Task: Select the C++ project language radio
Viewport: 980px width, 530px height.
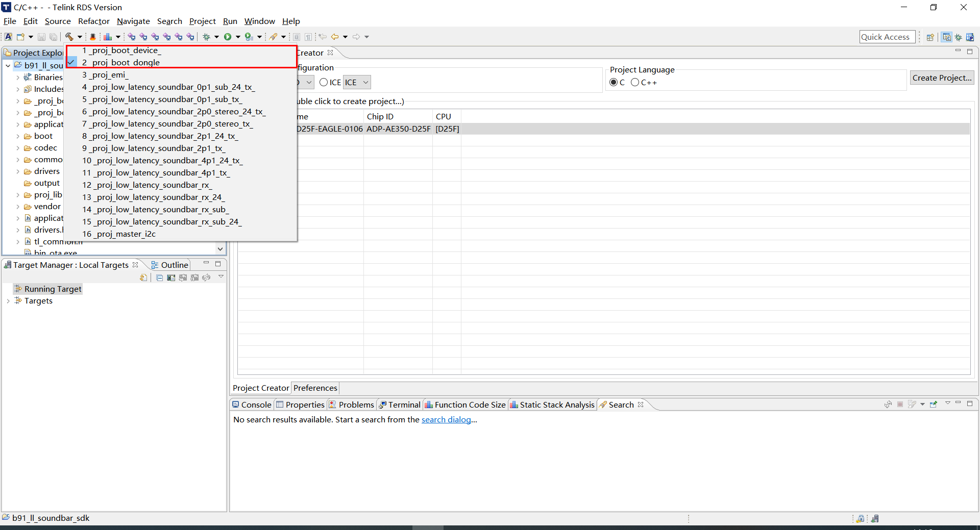Action: [x=635, y=82]
